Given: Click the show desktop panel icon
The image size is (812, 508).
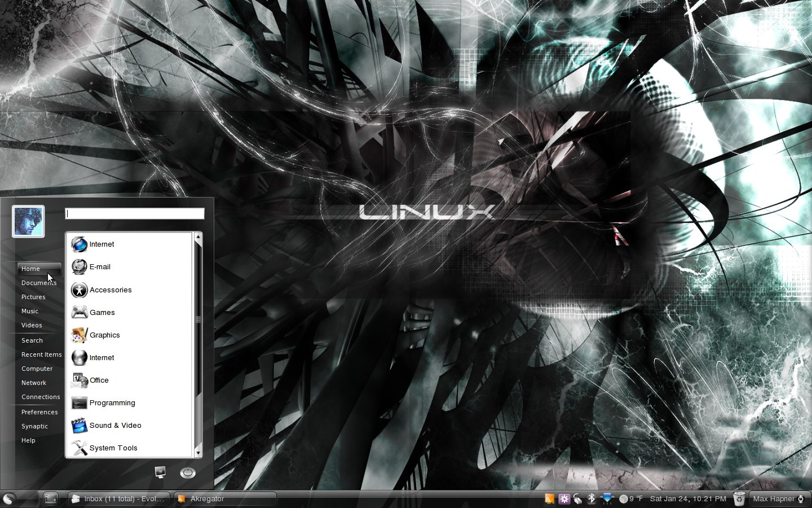Looking at the screenshot, I should pos(51,499).
